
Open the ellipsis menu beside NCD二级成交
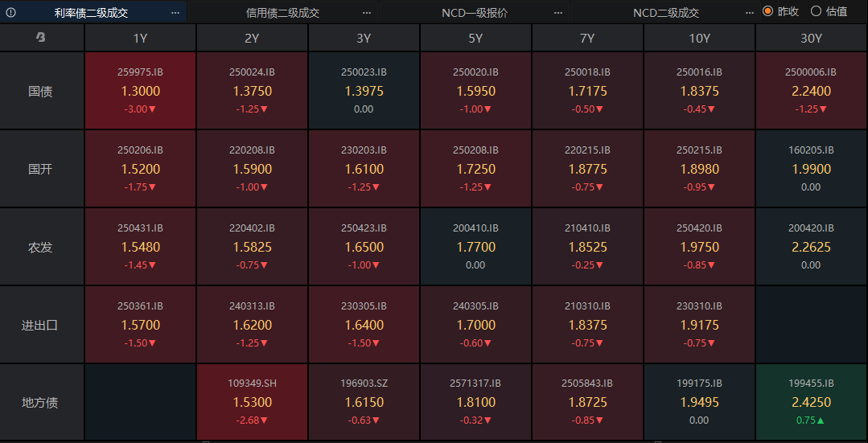[x=750, y=12]
